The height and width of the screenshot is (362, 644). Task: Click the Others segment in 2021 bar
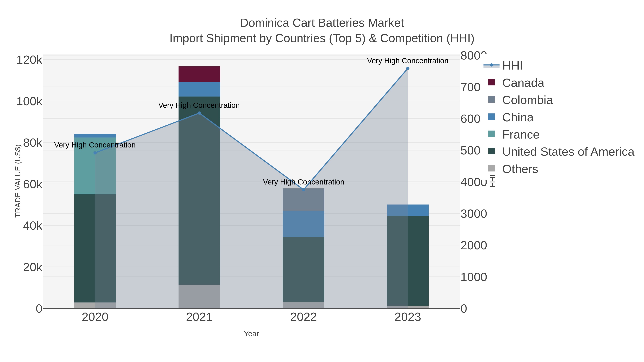coord(199,297)
